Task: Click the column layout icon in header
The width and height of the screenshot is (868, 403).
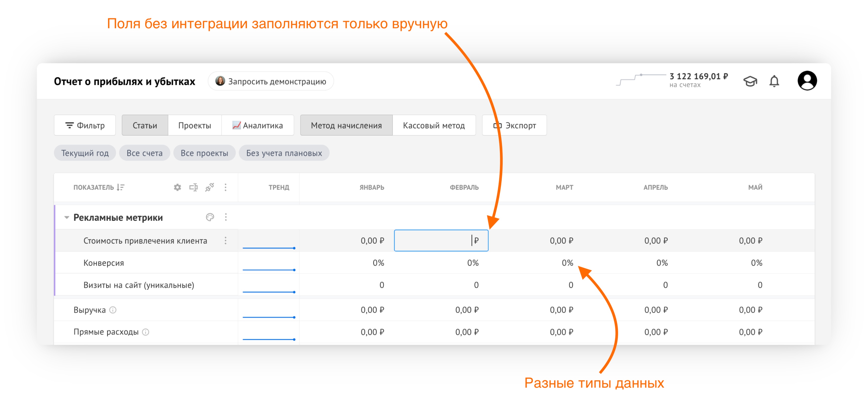Action: pyautogui.click(x=193, y=187)
